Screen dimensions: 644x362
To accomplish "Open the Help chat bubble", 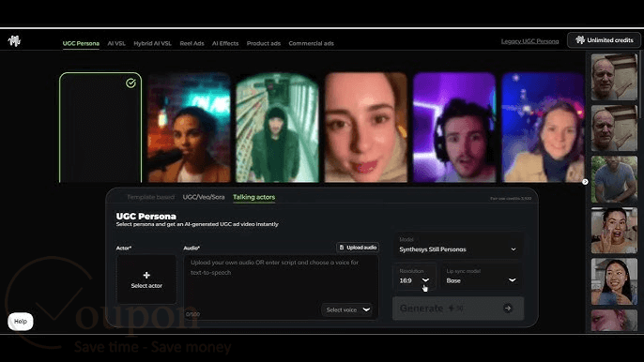I will [x=21, y=322].
